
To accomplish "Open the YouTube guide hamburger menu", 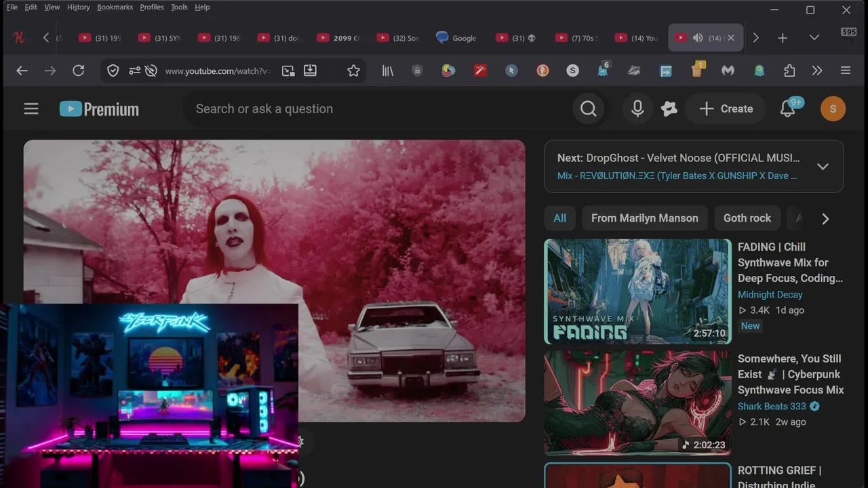I will click(x=31, y=108).
